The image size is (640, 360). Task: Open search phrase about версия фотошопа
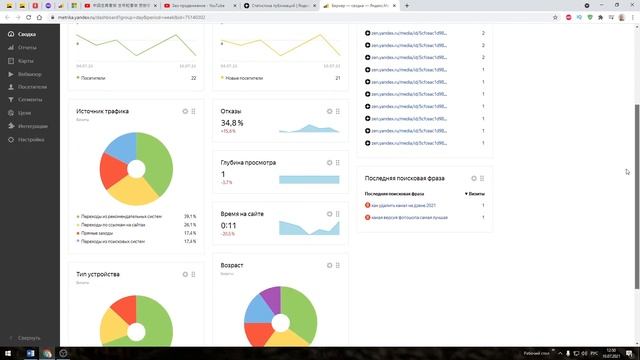coord(409,218)
